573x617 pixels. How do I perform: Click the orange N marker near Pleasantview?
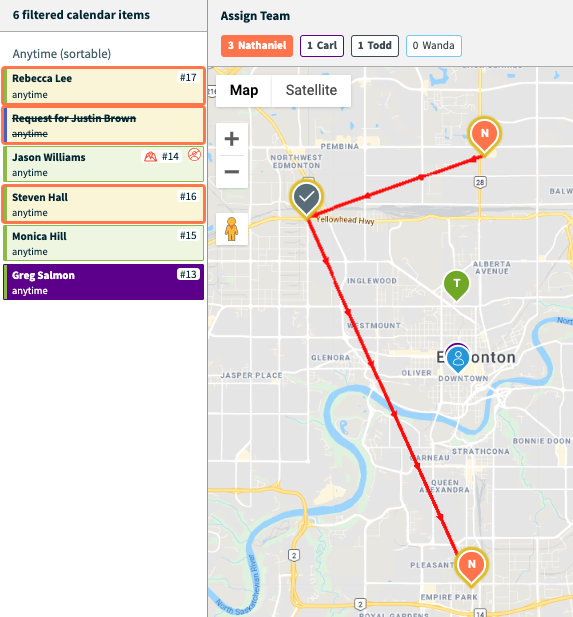click(x=471, y=566)
